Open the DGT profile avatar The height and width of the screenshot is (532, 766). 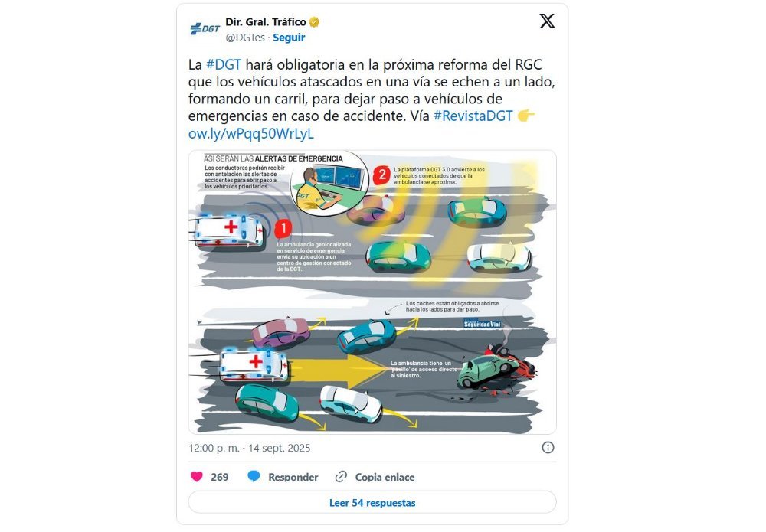click(x=205, y=28)
